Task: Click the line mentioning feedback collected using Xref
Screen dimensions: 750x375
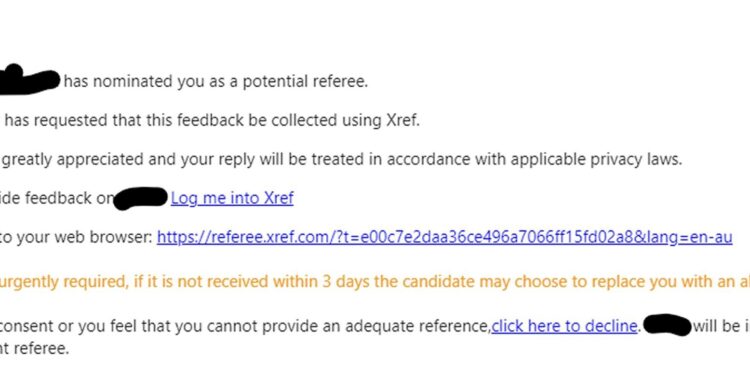Action: 211,121
